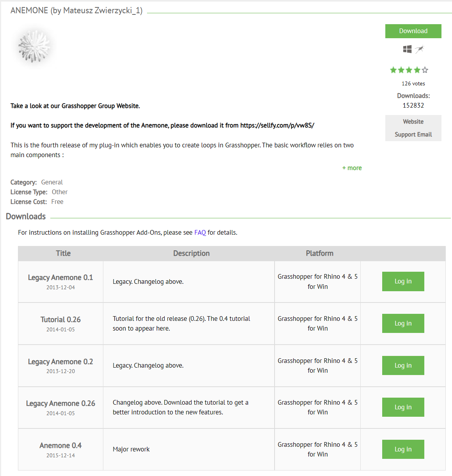This screenshot has width=452, height=476.
Task: Click the Windows platform icon
Action: pos(407,49)
